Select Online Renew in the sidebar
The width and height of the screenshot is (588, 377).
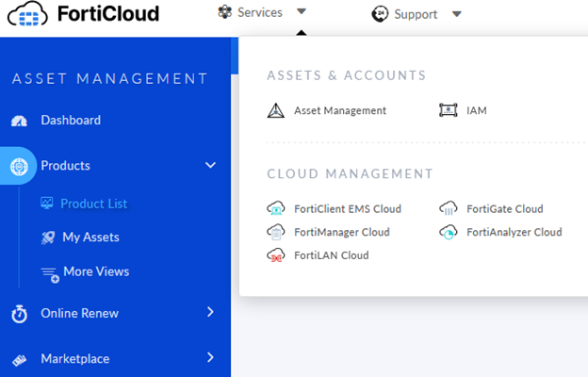tap(80, 313)
